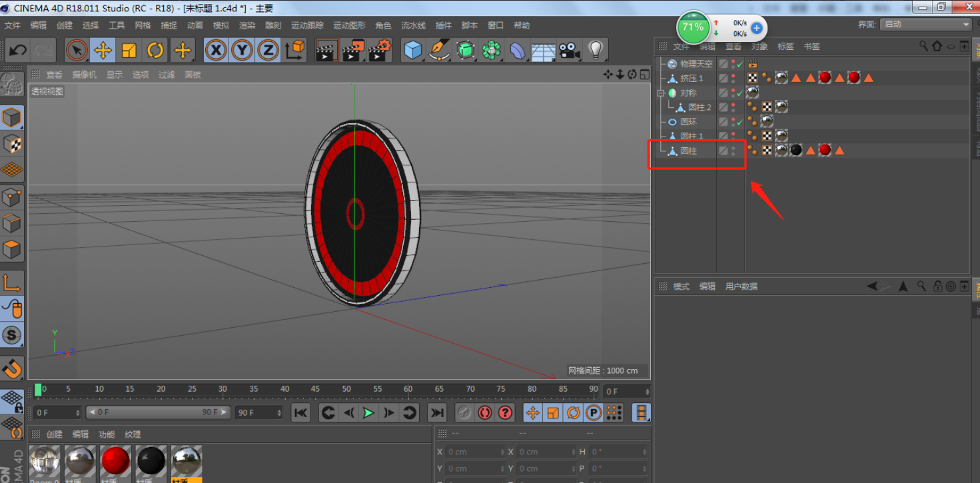980x483 pixels.
Task: Open the 文件 menu in menu bar
Action: tap(13, 25)
